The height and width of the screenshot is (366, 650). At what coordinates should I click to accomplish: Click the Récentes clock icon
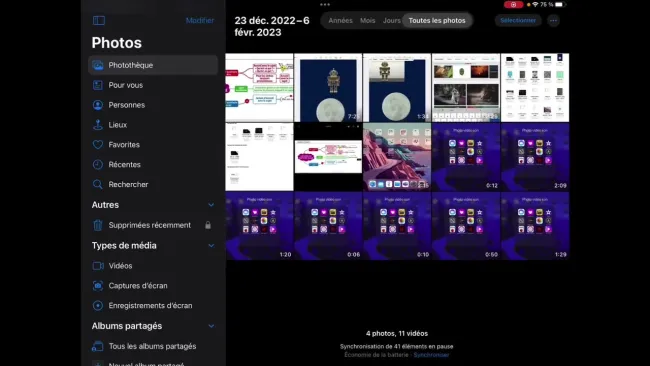tap(98, 165)
